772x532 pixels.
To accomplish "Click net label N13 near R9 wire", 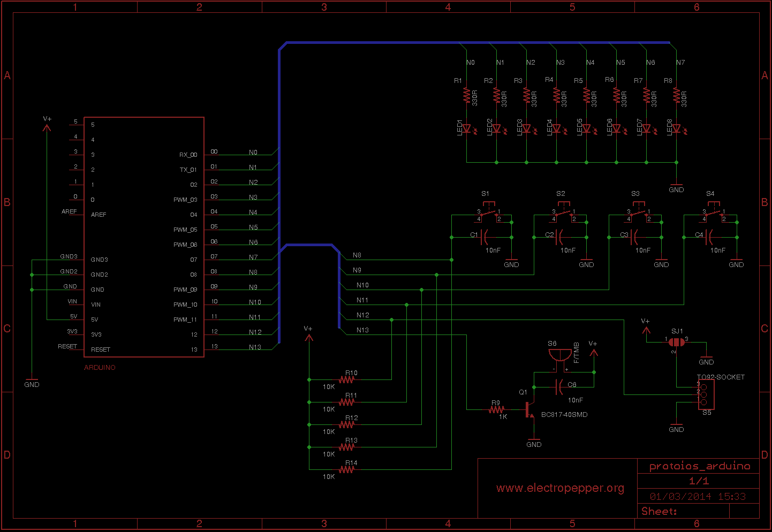I will 362,330.
